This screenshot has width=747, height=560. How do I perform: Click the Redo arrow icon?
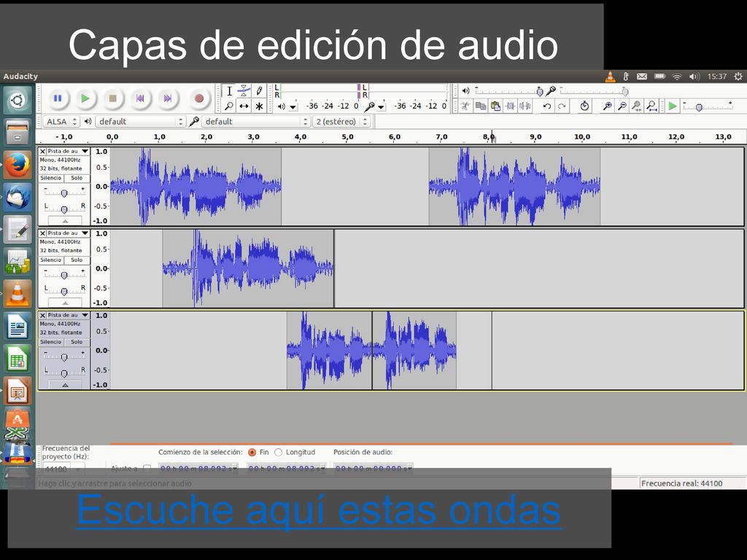562,106
